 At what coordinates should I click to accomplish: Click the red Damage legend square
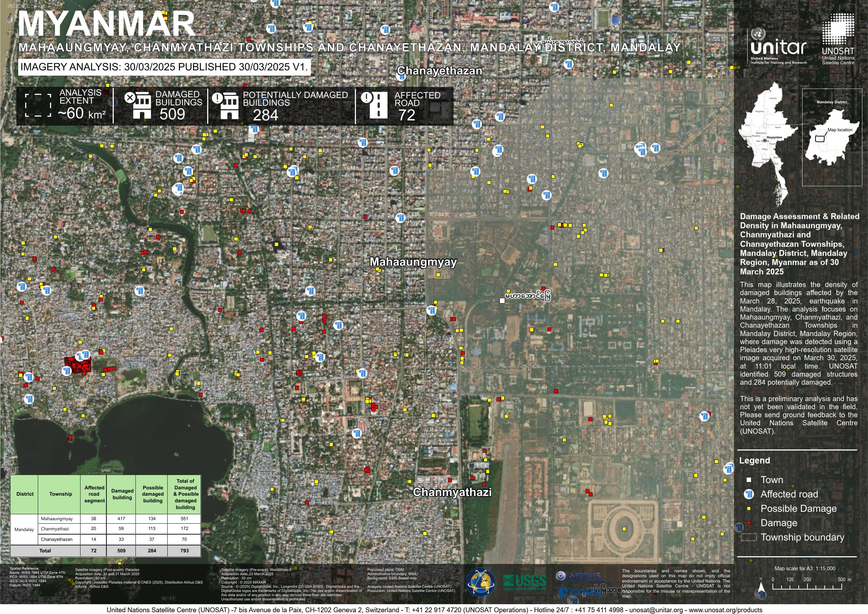pyautogui.click(x=749, y=523)
